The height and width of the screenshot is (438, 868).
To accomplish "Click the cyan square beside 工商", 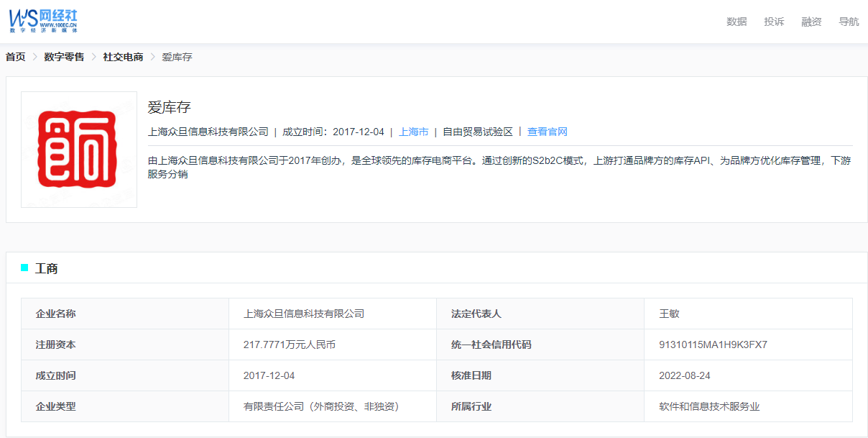I will 24,268.
